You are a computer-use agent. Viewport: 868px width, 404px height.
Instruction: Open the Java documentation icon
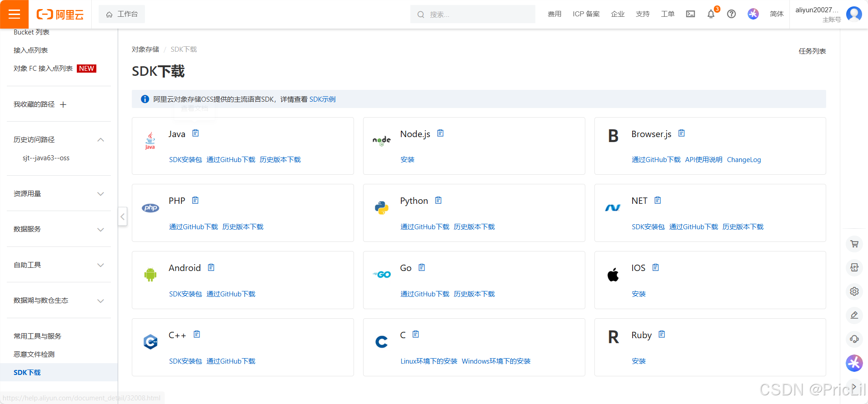tap(195, 133)
